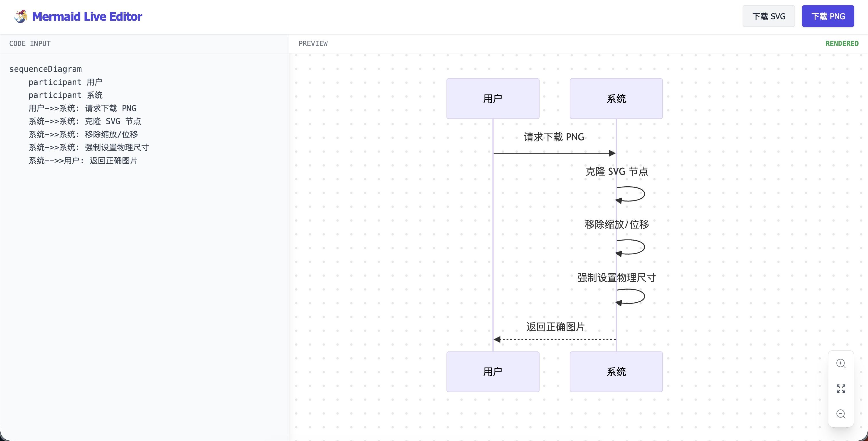Click the Mermaid Live Editor title text
The height and width of the screenshot is (441, 868).
(x=87, y=16)
